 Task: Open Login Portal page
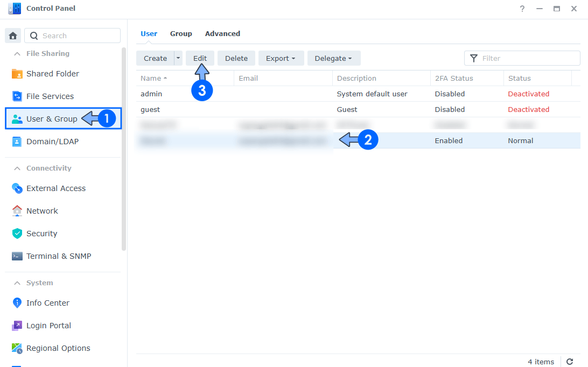[63, 326]
